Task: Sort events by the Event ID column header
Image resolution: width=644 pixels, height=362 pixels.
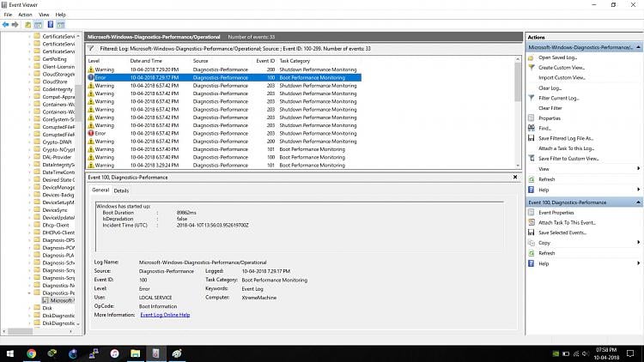Action: 265,61
